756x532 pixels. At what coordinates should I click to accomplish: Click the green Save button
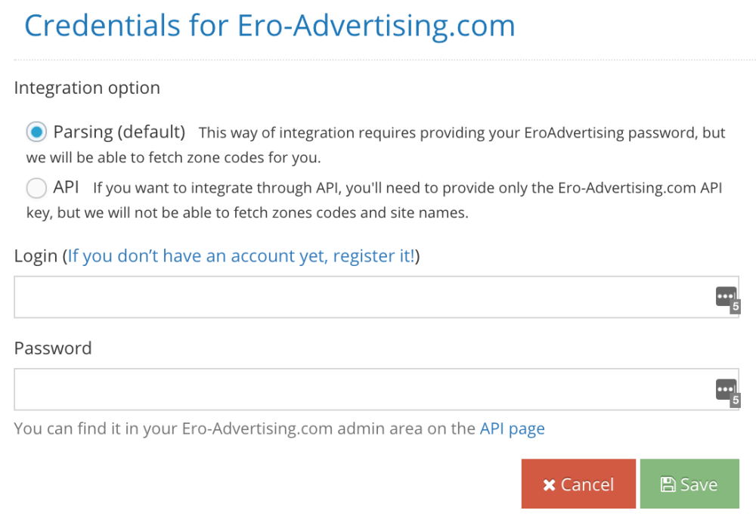tap(689, 484)
